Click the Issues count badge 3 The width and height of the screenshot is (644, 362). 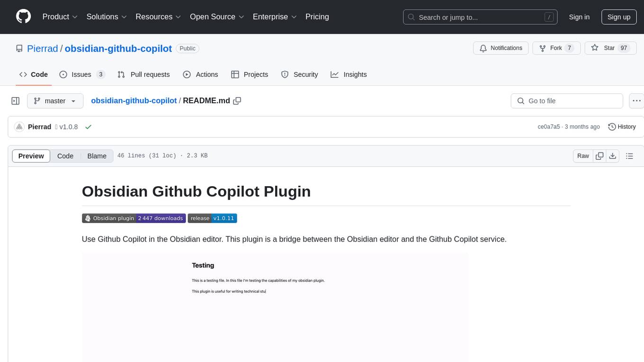pyautogui.click(x=100, y=74)
